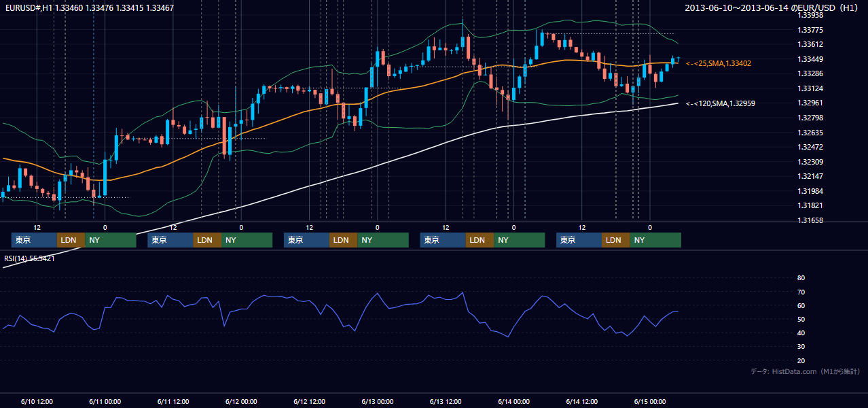This screenshot has width=868, height=408.
Task: Click price axis value 1.32147
Action: [x=810, y=176]
